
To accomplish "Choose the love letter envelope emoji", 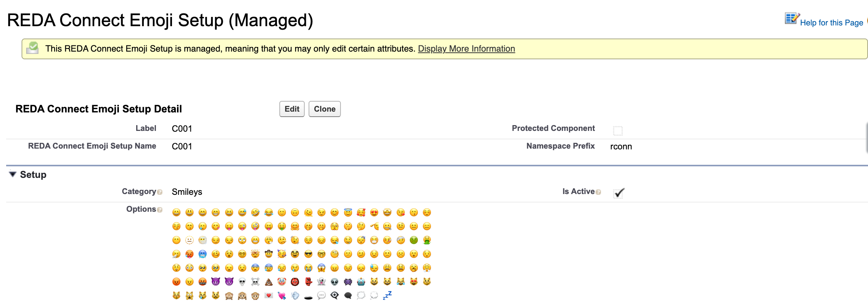I will pos(269,295).
